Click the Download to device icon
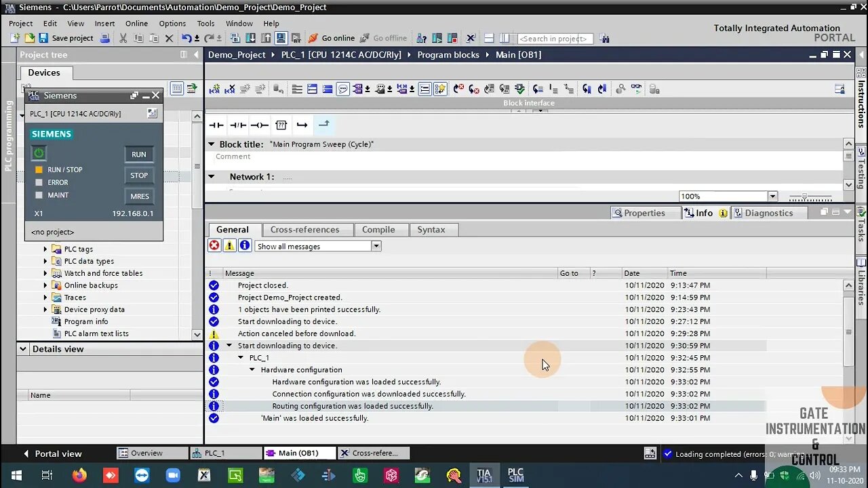 pyautogui.click(x=251, y=38)
